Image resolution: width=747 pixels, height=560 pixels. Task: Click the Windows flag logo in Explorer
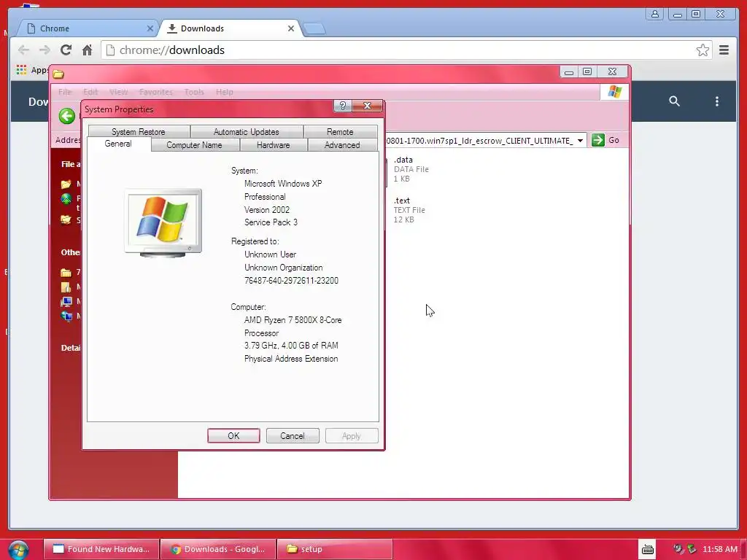tap(614, 92)
